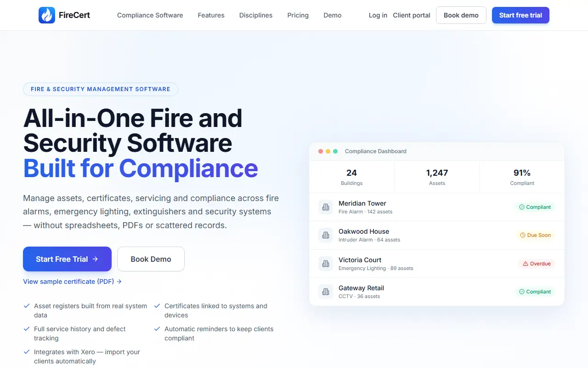
Task: Click the green dot in the dashboard title bar
Action: pyautogui.click(x=335, y=151)
